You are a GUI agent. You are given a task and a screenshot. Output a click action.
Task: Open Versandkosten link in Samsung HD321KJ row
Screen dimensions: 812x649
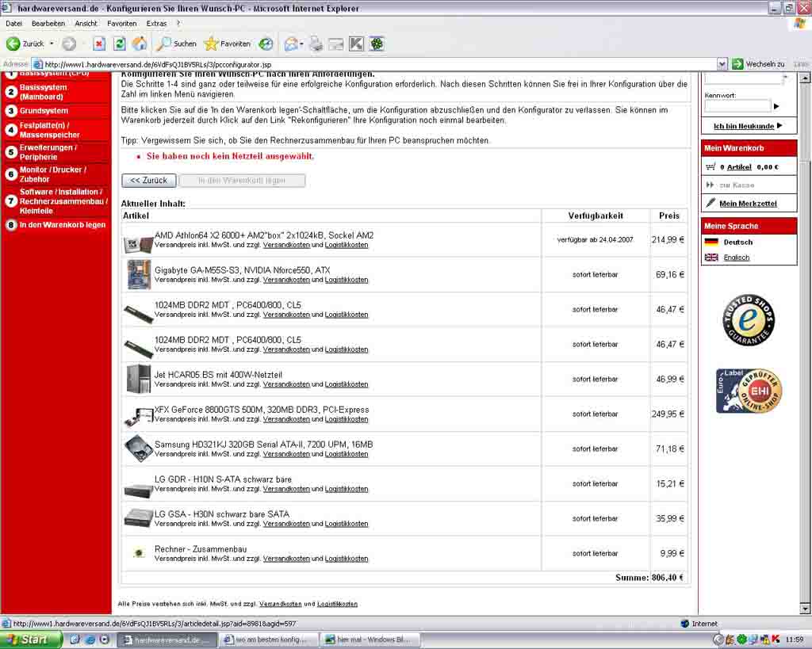pyautogui.click(x=285, y=454)
